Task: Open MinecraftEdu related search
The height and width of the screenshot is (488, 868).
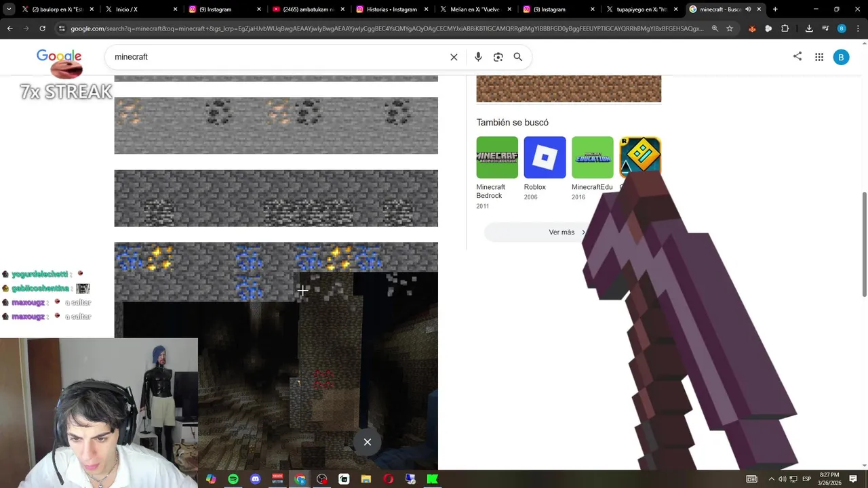Action: [x=592, y=168]
